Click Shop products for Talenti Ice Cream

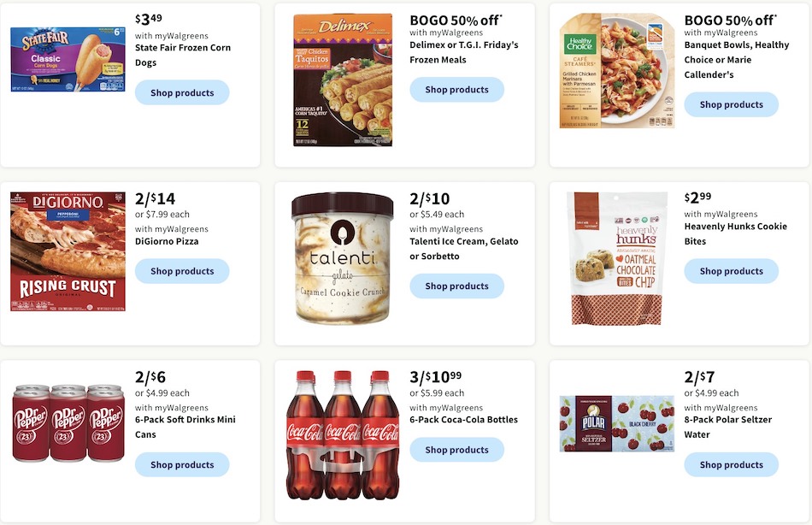point(457,286)
